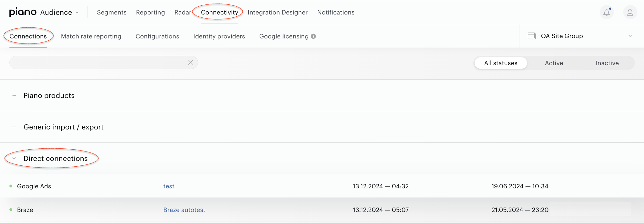Expand the Generic import / export section
644x223 pixels.
click(14, 127)
